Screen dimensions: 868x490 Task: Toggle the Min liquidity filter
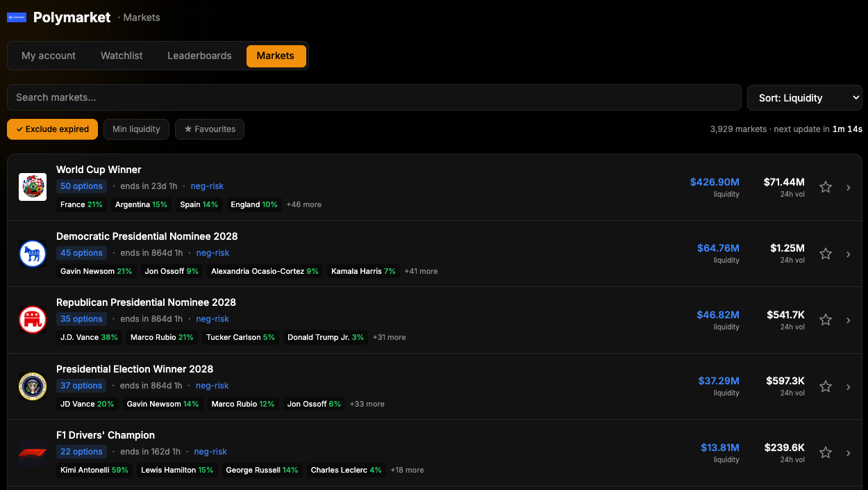point(136,129)
